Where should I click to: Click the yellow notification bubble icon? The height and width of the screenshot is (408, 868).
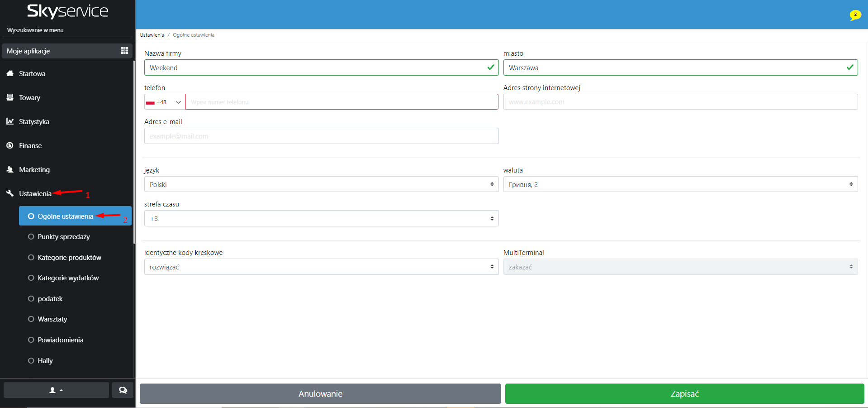point(855,15)
